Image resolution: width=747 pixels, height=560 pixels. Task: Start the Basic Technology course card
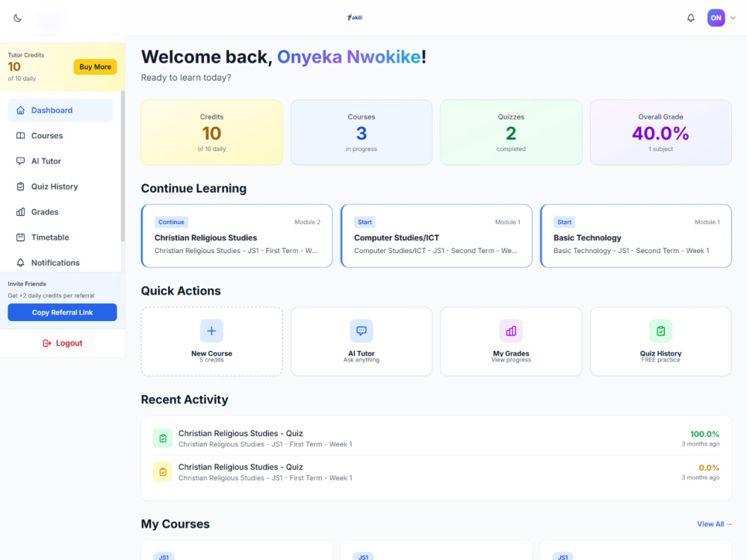point(636,236)
